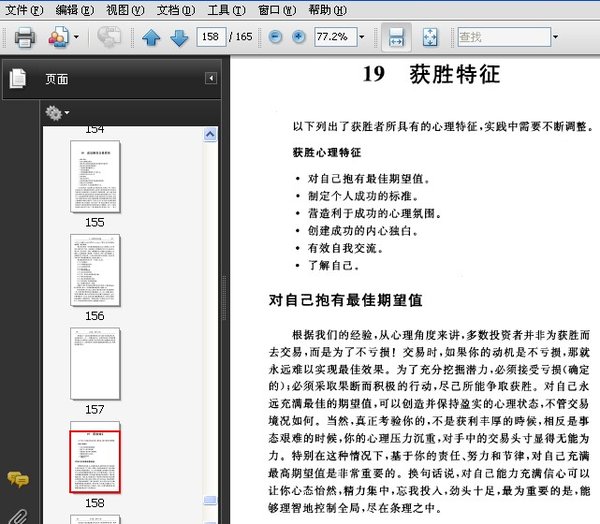
Task: Click the bullet 了解自己。
Action: (334, 265)
